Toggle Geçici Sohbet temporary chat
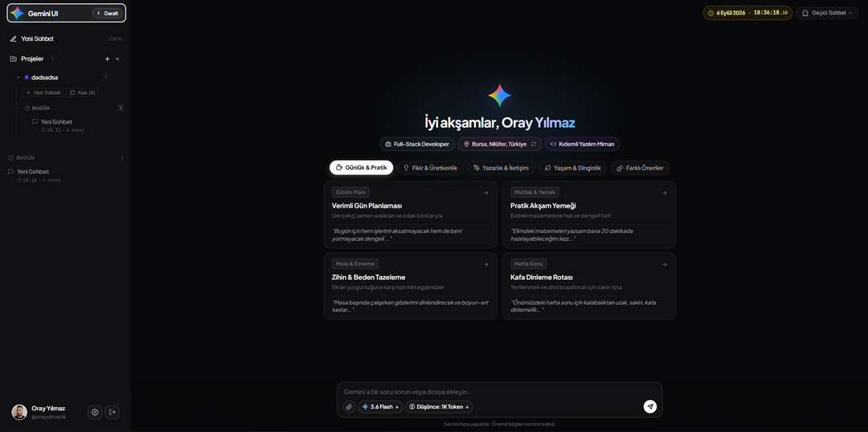The width and height of the screenshot is (868, 432). 826,13
